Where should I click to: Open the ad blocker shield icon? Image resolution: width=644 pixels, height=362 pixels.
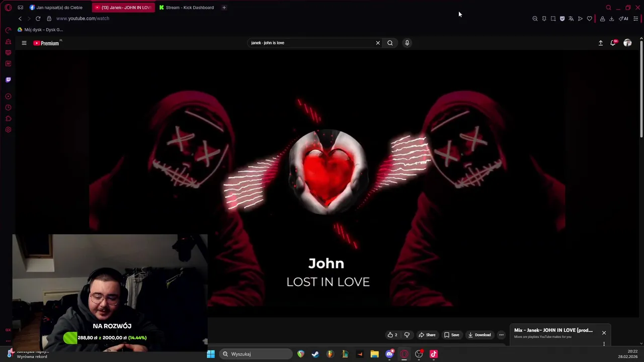tap(562, 19)
